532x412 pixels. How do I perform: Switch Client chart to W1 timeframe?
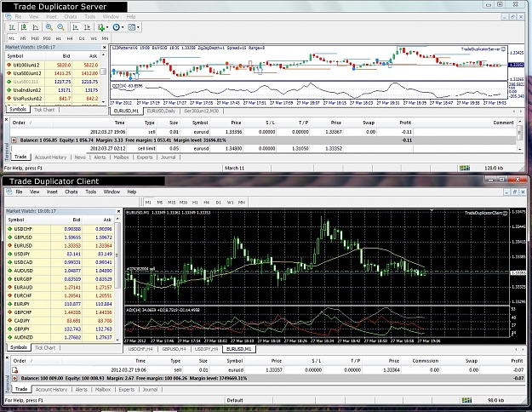pyautogui.click(x=230, y=203)
